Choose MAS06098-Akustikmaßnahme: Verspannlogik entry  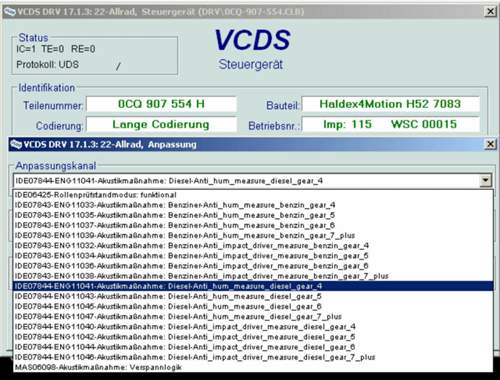[x=253, y=367]
